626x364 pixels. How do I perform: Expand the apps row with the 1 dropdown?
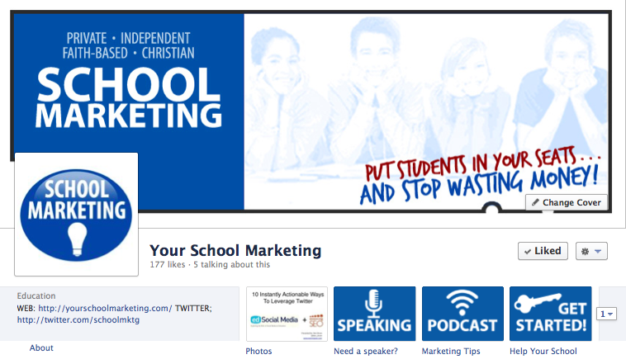point(606,314)
